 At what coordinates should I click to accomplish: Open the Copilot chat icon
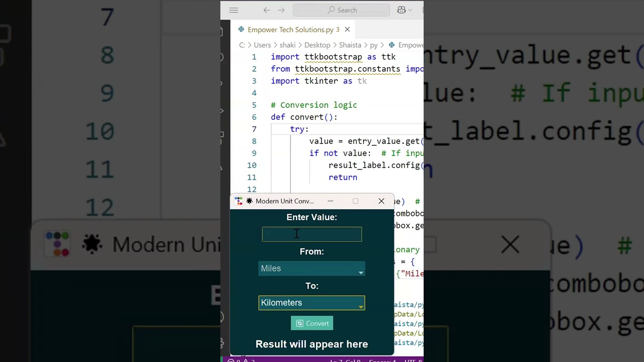point(401,10)
